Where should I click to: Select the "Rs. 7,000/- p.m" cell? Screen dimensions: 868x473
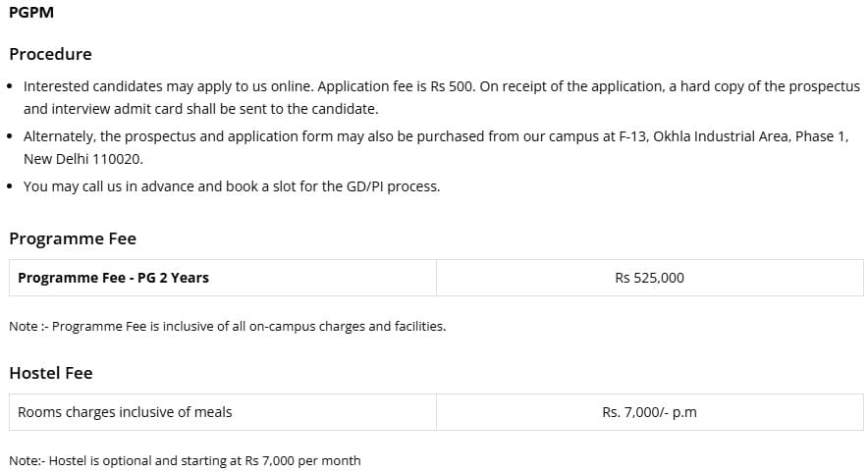pyautogui.click(x=649, y=412)
